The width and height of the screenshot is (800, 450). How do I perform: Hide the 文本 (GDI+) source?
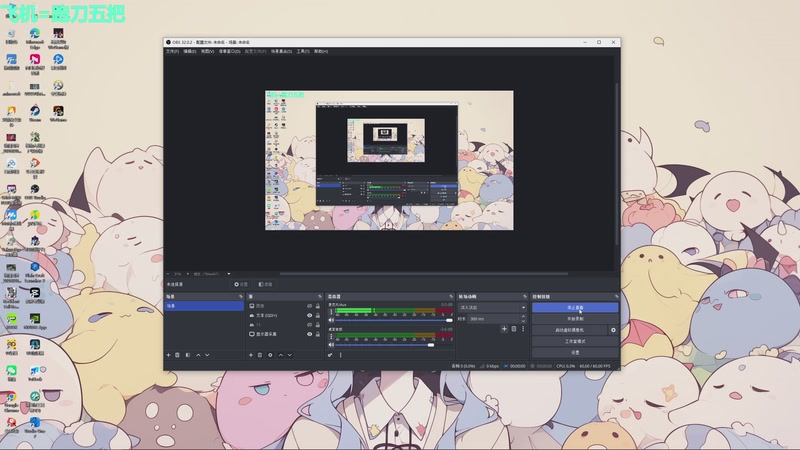click(x=309, y=315)
